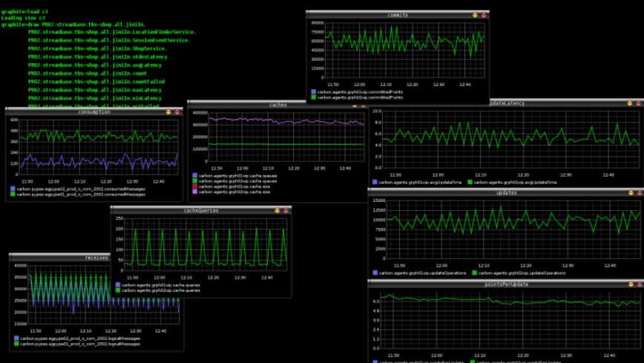The image size is (644, 363).
Task: Select the updateLatency window title bar
Action: [x=567, y=103]
